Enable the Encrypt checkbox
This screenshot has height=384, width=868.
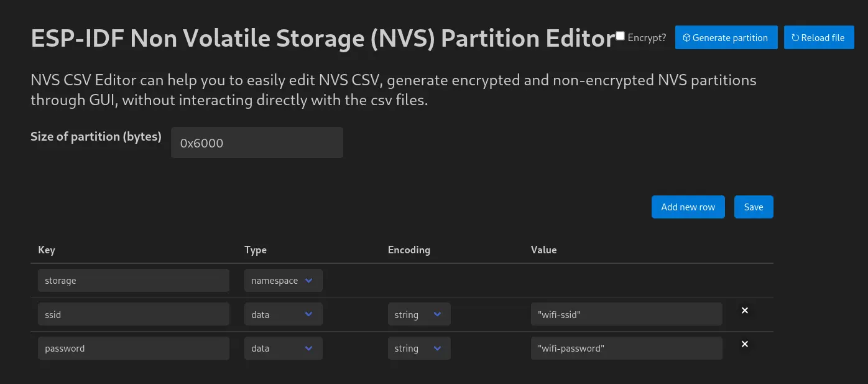[620, 36]
